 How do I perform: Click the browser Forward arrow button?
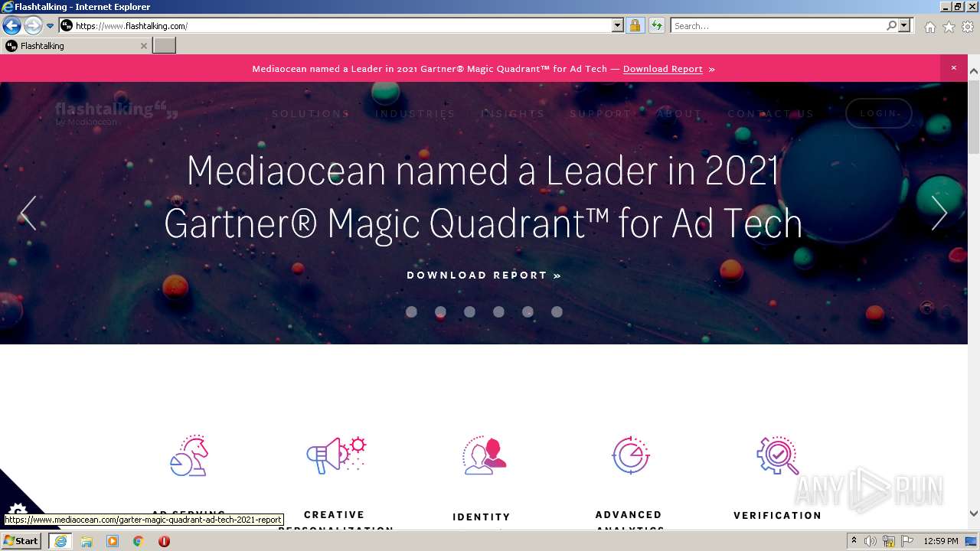point(33,26)
